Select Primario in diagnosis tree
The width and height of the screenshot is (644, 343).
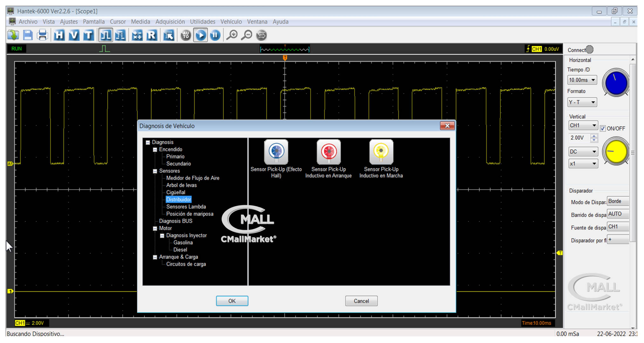175,157
